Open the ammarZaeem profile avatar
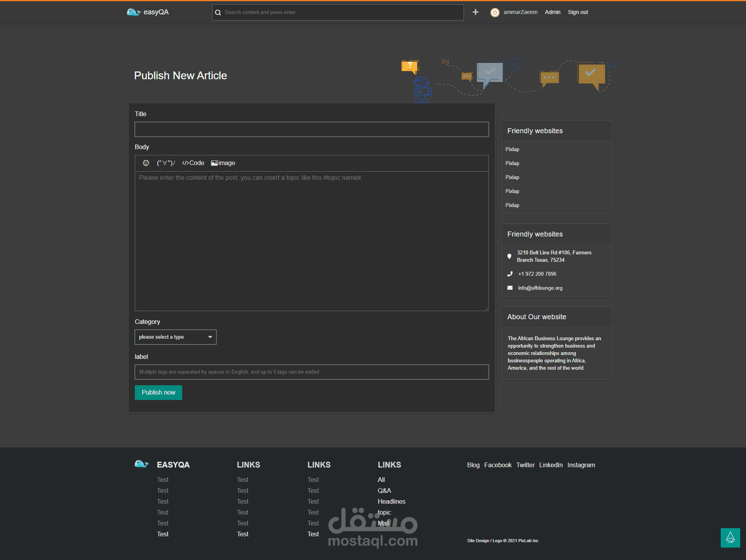Screen dimensions: 746x560 click(495, 12)
